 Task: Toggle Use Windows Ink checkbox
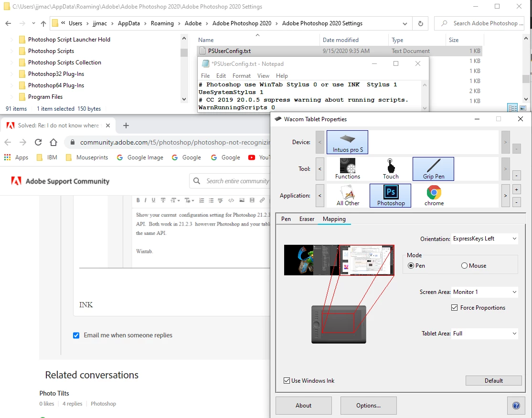(x=287, y=381)
